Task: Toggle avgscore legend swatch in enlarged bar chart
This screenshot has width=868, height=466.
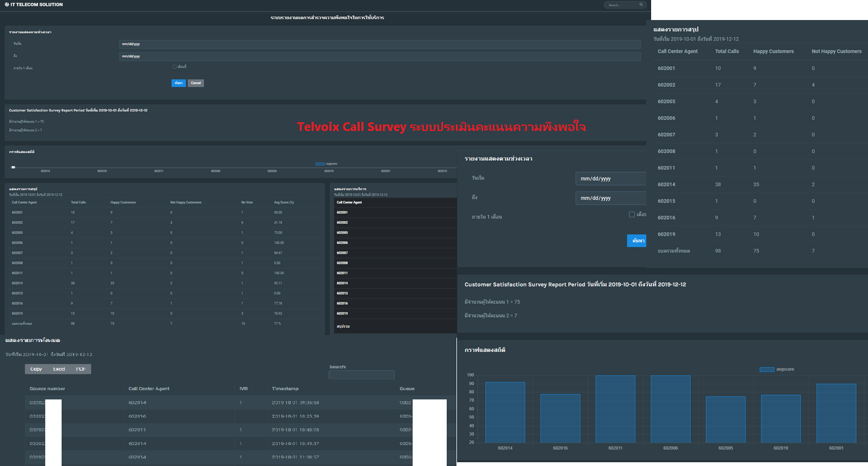Action: tap(767, 369)
